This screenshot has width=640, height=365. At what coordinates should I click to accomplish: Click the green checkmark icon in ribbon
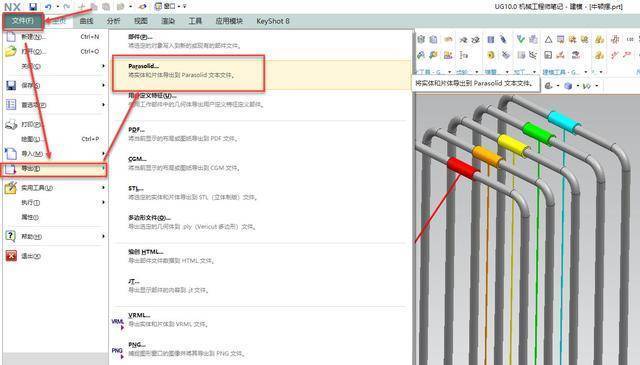pos(520,40)
